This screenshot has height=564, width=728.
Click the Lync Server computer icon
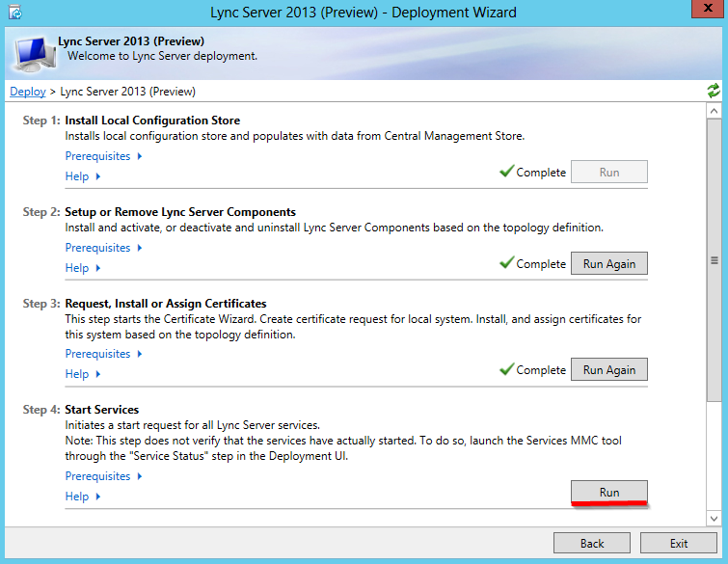pyautogui.click(x=35, y=54)
